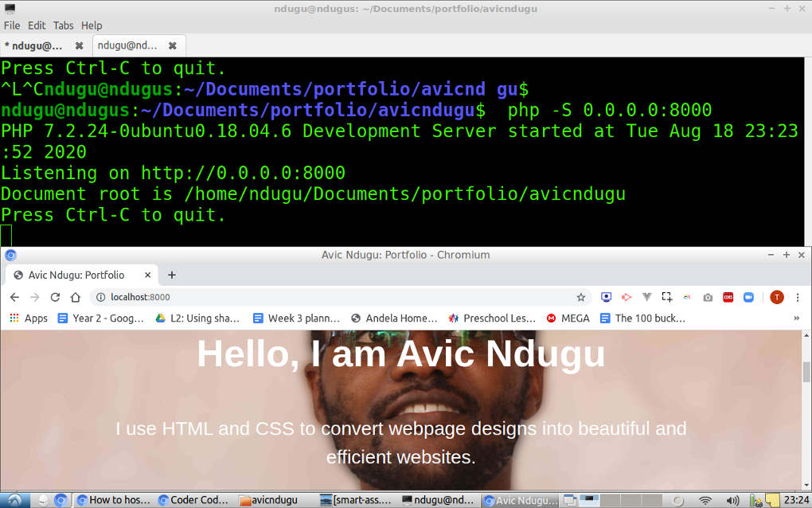
Task: Open the browser Home icon
Action: 75,296
